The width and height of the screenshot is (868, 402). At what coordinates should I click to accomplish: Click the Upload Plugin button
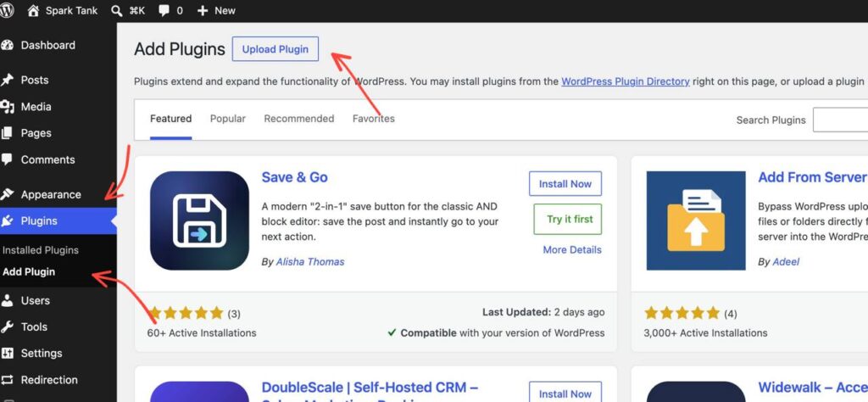coord(275,48)
